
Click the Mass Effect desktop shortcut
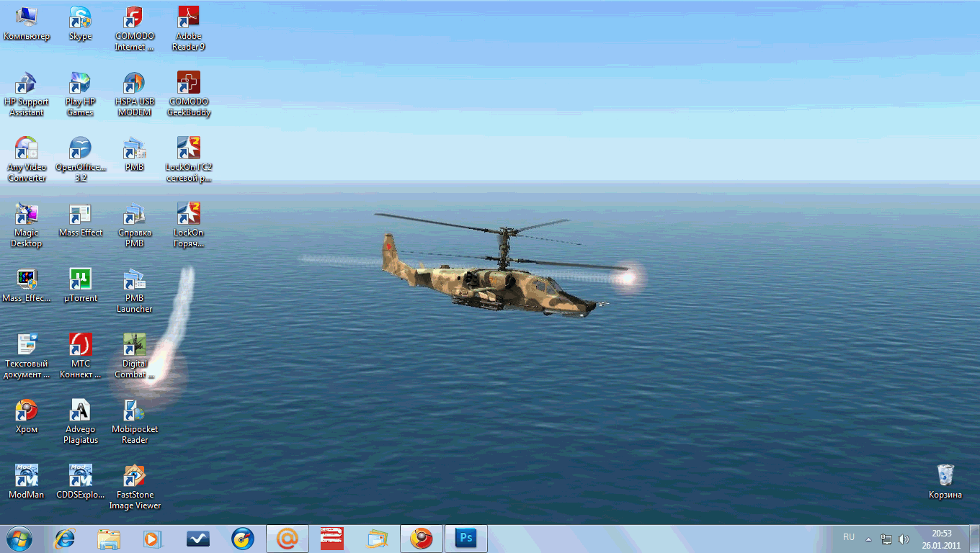[x=80, y=220]
